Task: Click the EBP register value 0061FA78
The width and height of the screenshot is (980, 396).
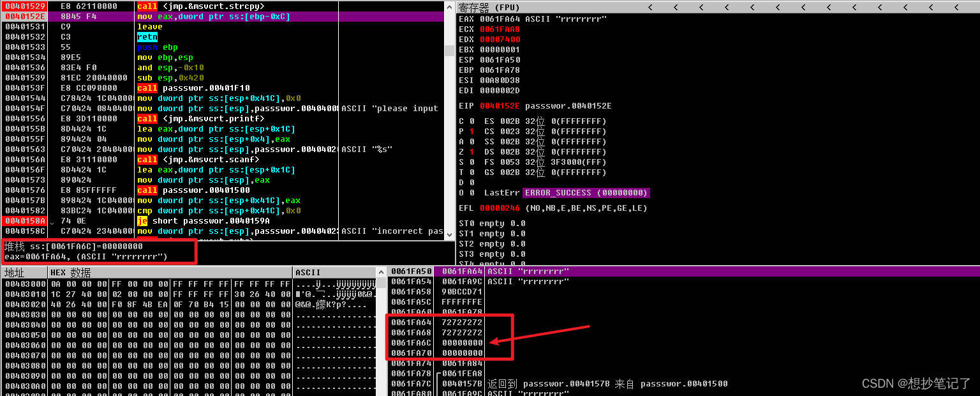Action: 500,70
